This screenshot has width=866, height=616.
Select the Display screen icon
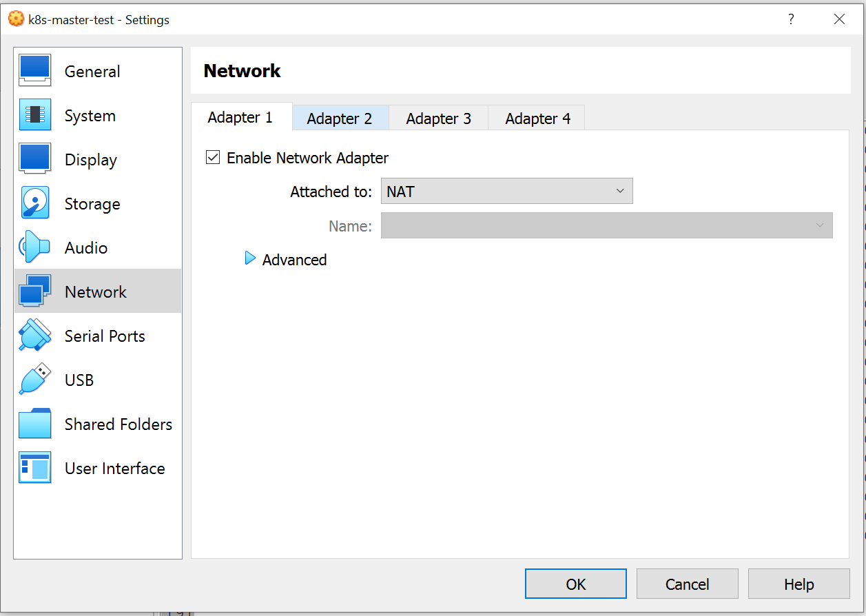34,159
